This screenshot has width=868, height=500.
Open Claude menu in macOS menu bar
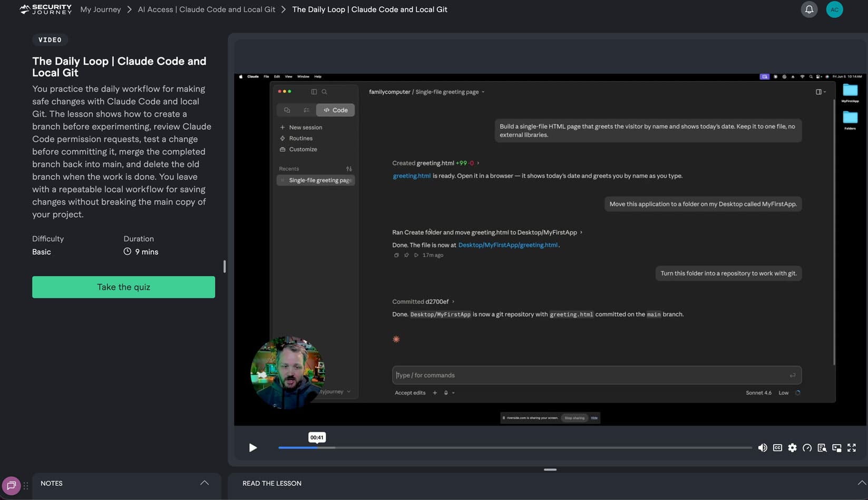coord(253,76)
